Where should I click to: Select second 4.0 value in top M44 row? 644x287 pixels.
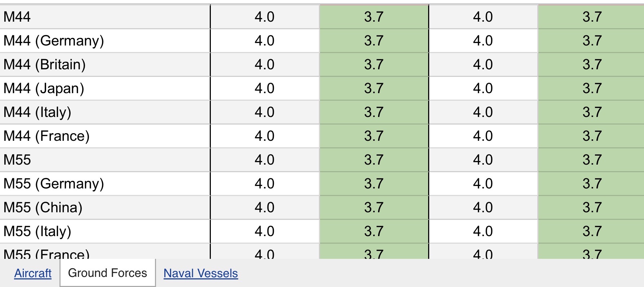point(483,17)
